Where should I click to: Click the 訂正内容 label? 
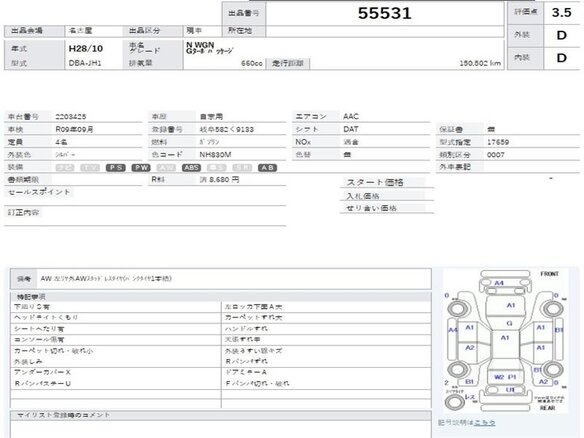23,213
